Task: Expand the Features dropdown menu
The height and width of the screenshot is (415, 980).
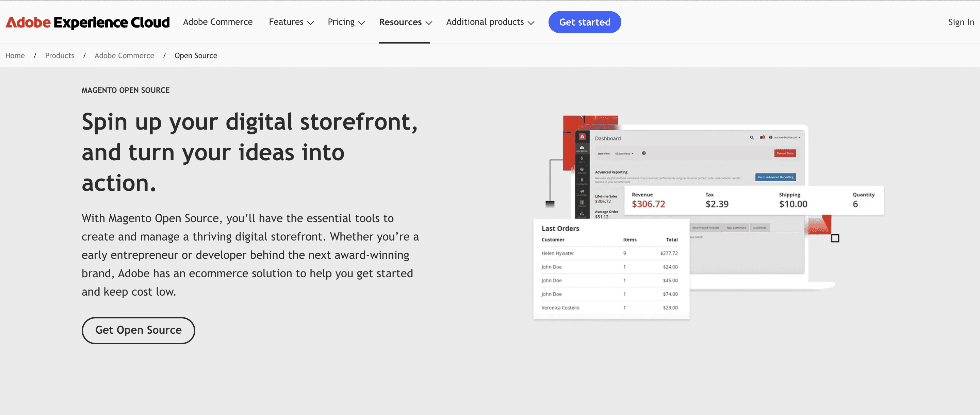Action: 291,22
